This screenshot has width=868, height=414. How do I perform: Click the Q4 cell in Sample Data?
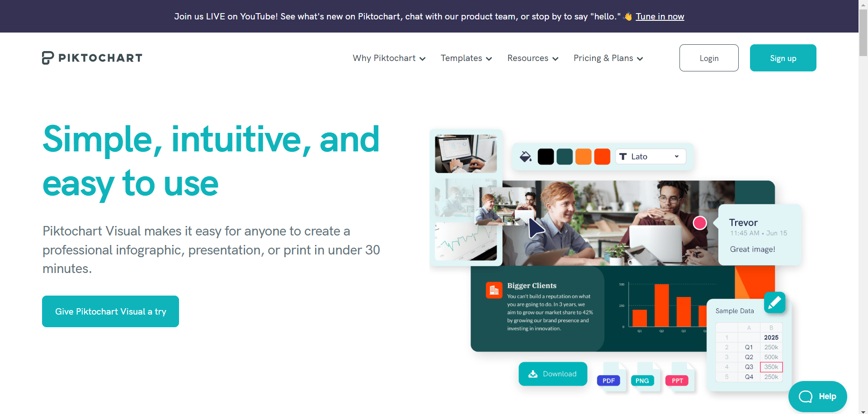click(x=749, y=377)
